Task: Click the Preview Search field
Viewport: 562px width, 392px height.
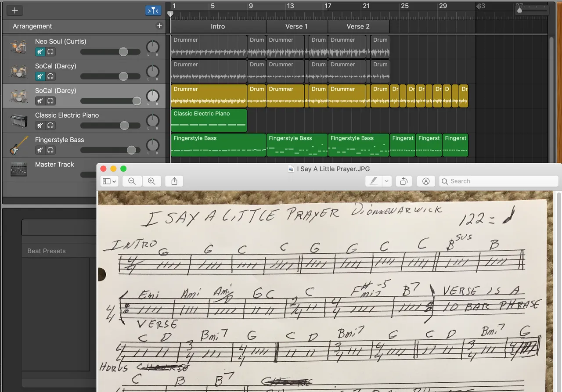Action: 499,181
